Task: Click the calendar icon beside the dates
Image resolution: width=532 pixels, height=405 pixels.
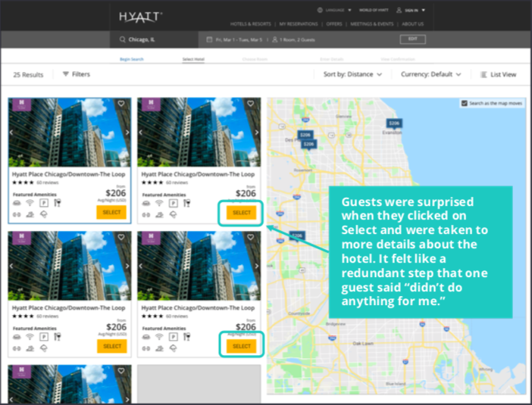Action: (x=210, y=39)
